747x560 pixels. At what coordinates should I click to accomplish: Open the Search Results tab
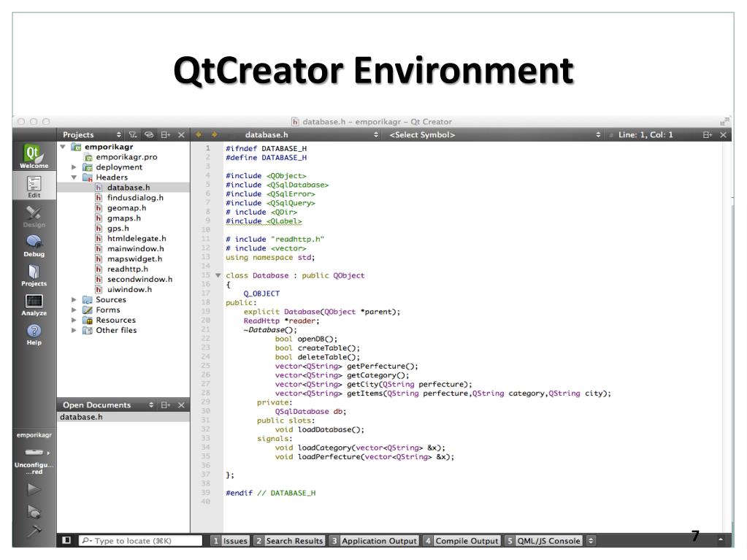click(289, 541)
